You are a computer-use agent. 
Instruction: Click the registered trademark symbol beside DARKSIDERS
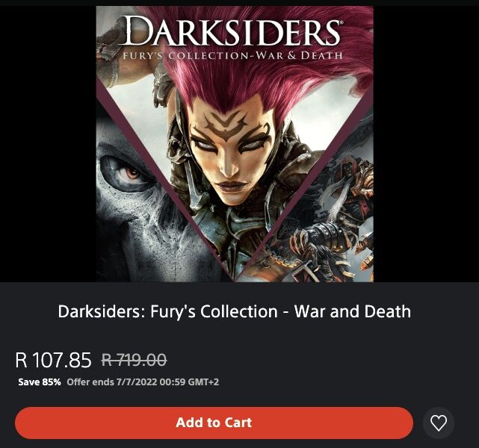pos(341,22)
